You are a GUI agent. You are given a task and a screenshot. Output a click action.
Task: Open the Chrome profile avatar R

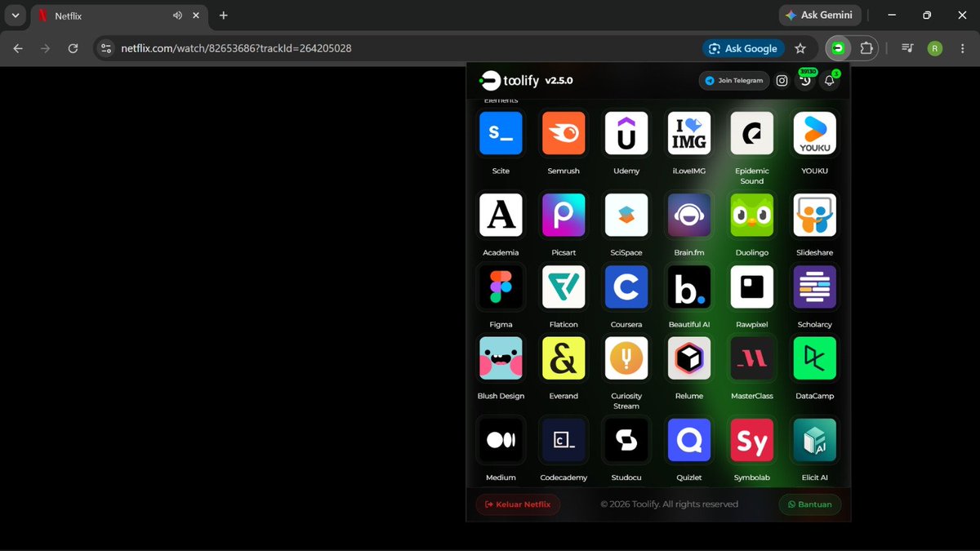(x=935, y=48)
